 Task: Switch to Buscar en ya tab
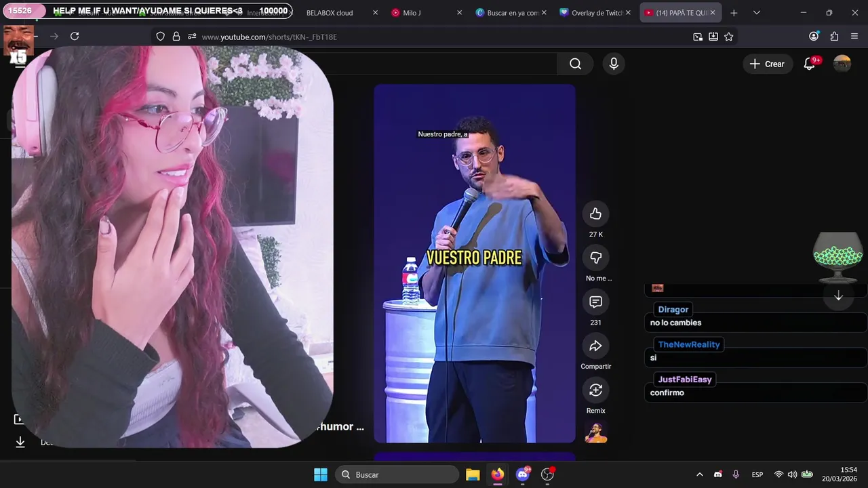512,13
